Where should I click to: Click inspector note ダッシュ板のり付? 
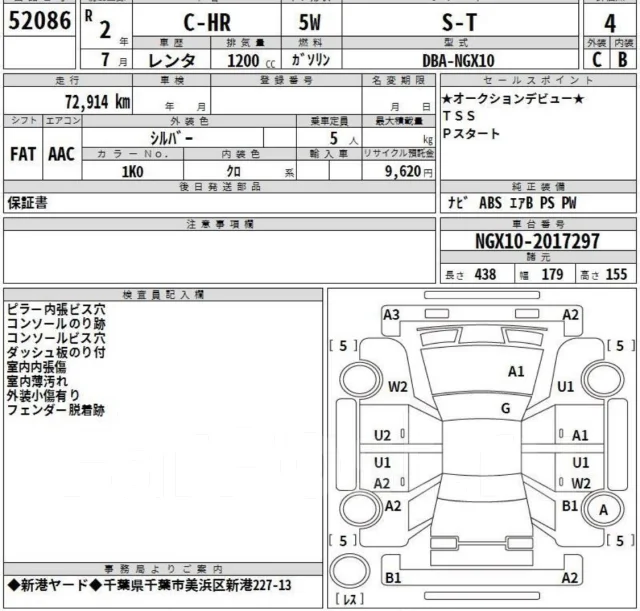(56, 352)
